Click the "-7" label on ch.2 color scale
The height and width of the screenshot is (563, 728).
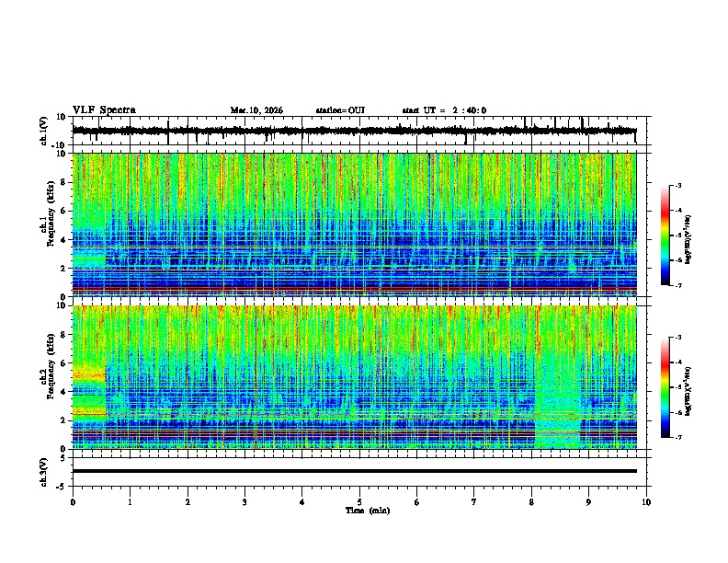click(677, 437)
